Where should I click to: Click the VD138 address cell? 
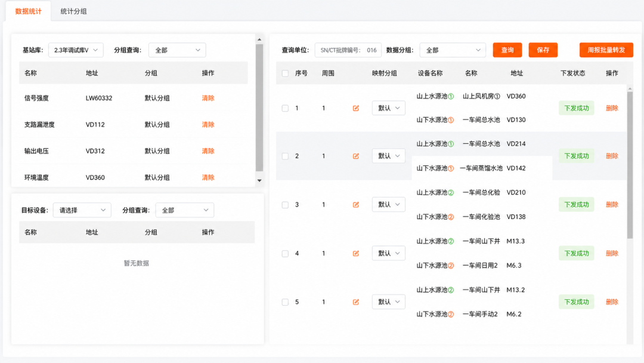click(x=516, y=217)
